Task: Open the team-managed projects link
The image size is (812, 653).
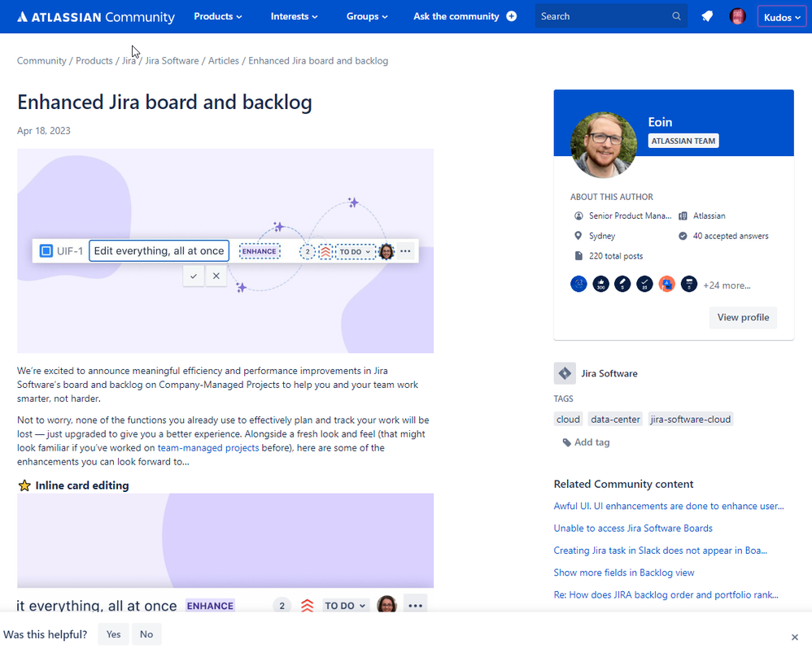Action: point(208,447)
